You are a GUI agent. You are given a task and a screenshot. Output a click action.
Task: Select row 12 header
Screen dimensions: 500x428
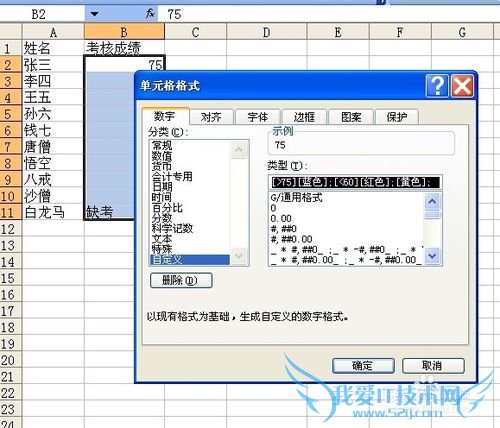coord(11,229)
